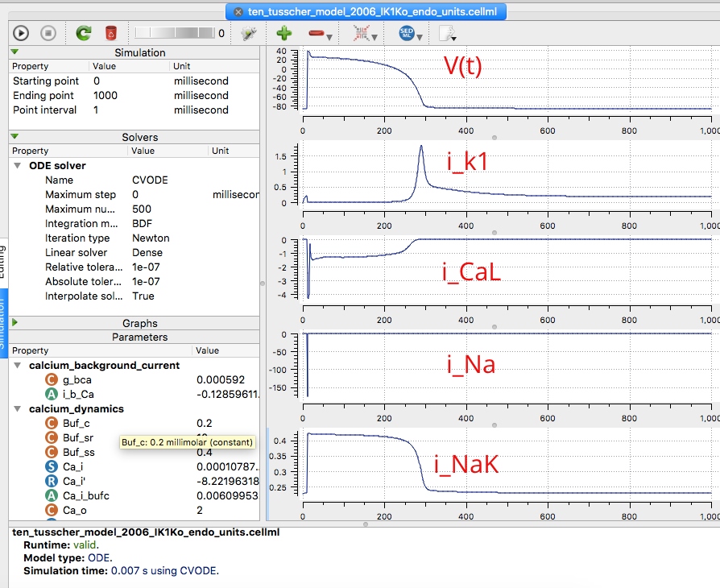Click the Ca_i_bufc algebraic icon
Image resolution: width=720 pixels, height=588 pixels.
click(52, 495)
